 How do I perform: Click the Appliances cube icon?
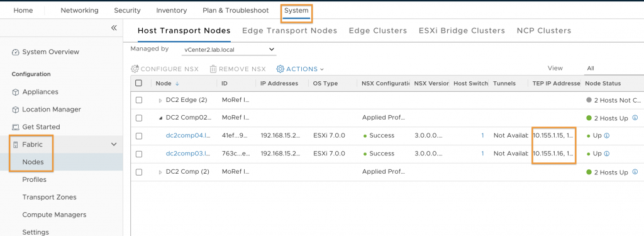[x=16, y=92]
